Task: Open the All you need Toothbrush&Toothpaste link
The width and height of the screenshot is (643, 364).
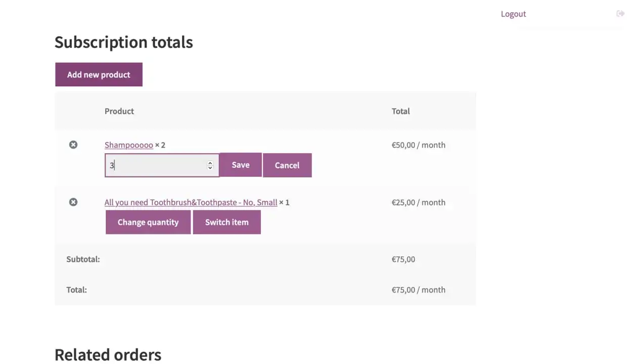Action: tap(191, 202)
